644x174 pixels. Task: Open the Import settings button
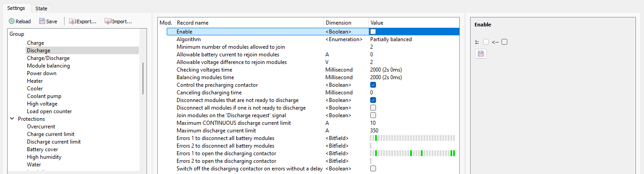[118, 21]
